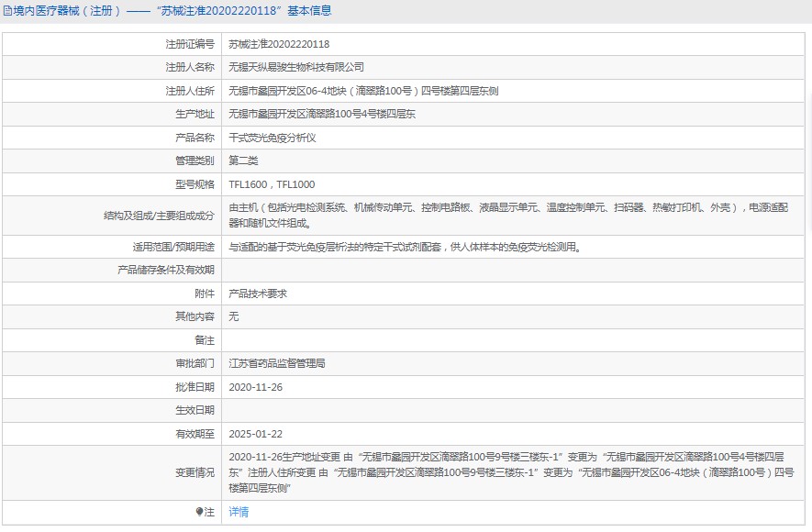The image size is (812, 532).
Task: Select model value TFL1600，TFL1000
Action: 272,184
